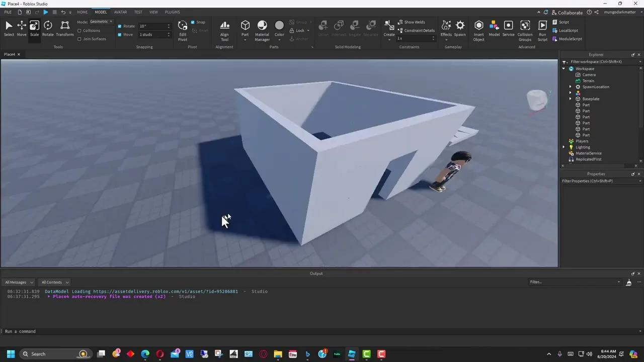Create a new file from toolbar
644x362 pixels.
(20, 12)
